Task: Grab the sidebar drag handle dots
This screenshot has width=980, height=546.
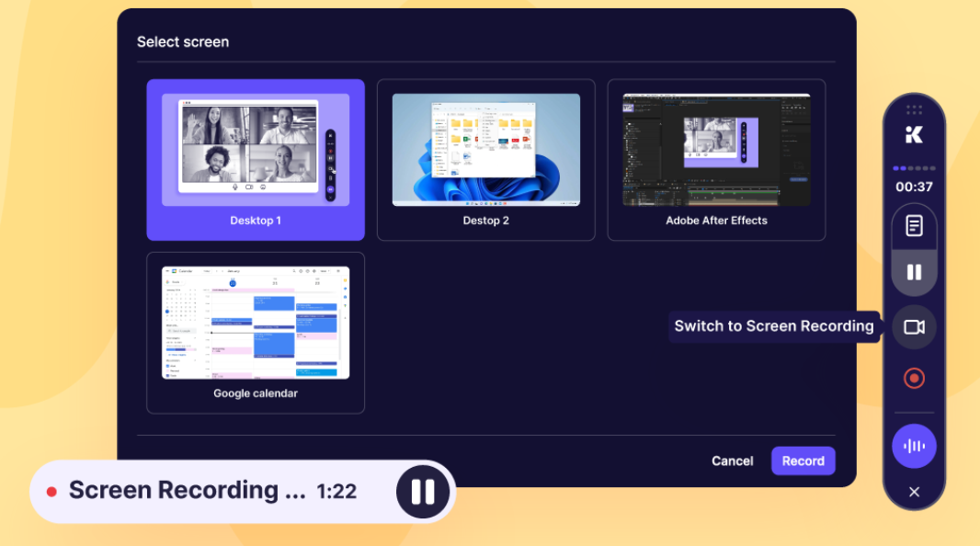Action: [x=914, y=110]
